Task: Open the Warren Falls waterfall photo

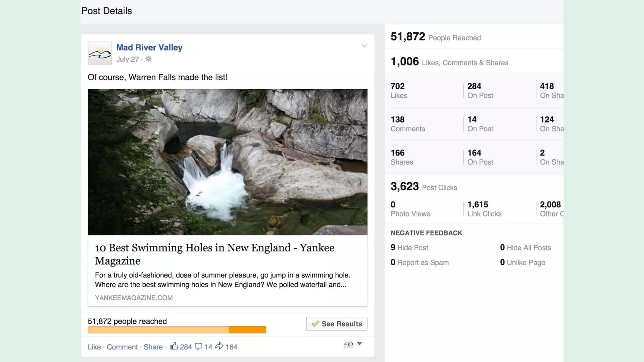Action: pyautogui.click(x=227, y=162)
